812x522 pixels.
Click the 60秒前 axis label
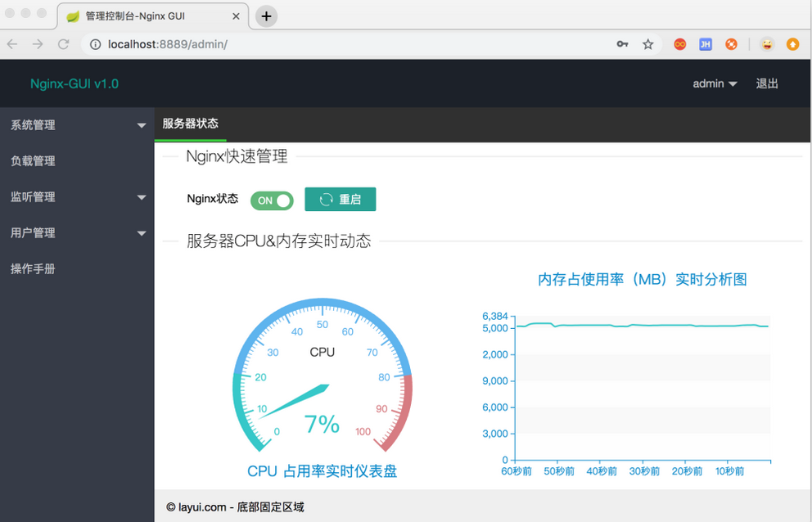517,471
